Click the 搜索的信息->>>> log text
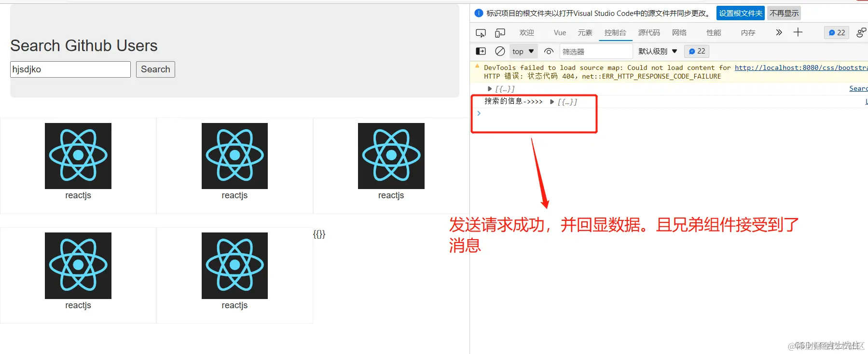This screenshot has width=868, height=354. [x=513, y=101]
